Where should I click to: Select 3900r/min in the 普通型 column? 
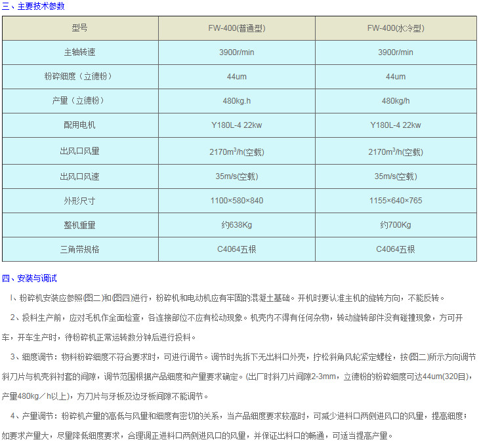pos(237,52)
